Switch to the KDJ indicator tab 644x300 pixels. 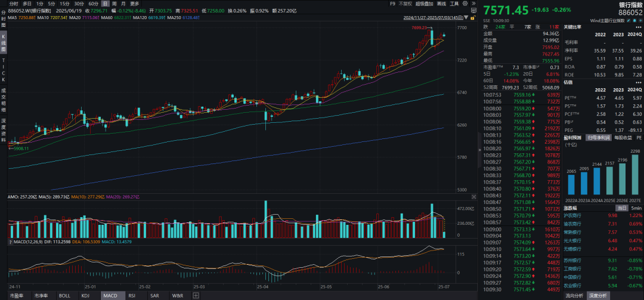(x=85, y=295)
